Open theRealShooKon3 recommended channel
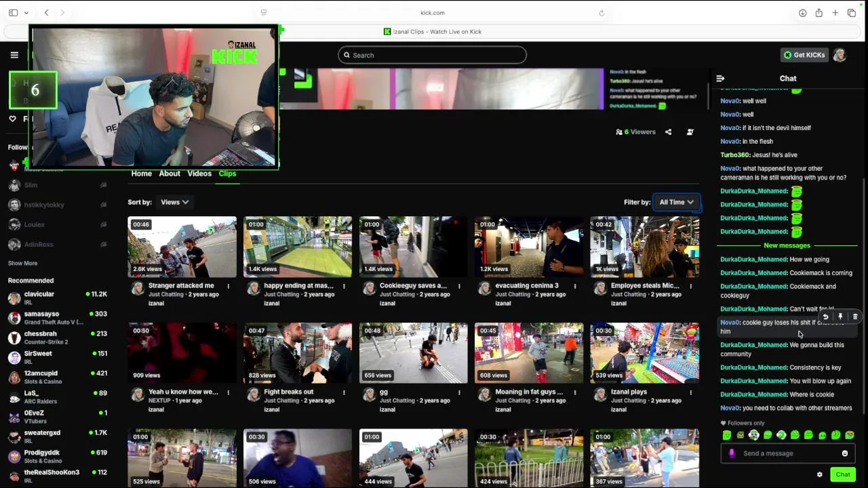This screenshot has width=868, height=488. point(57,476)
